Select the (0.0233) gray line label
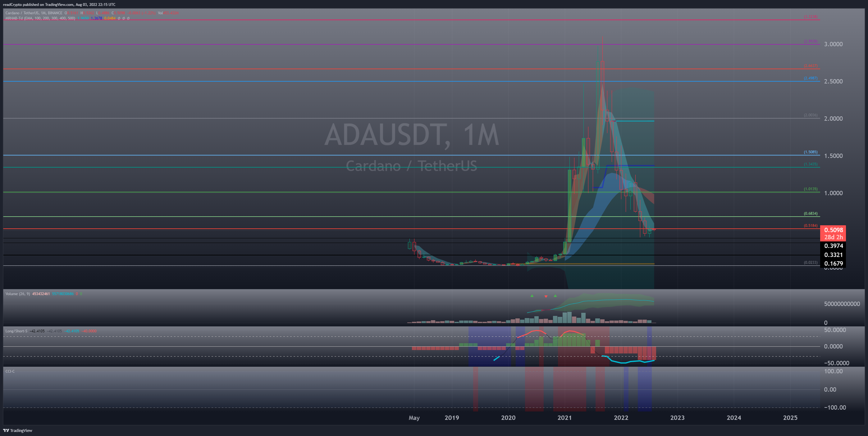The height and width of the screenshot is (436, 868). click(x=811, y=263)
